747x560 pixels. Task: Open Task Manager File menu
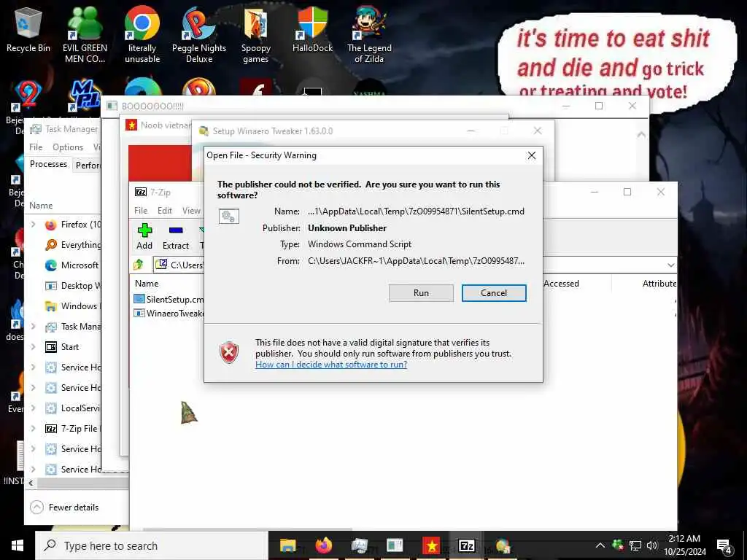[x=36, y=147]
